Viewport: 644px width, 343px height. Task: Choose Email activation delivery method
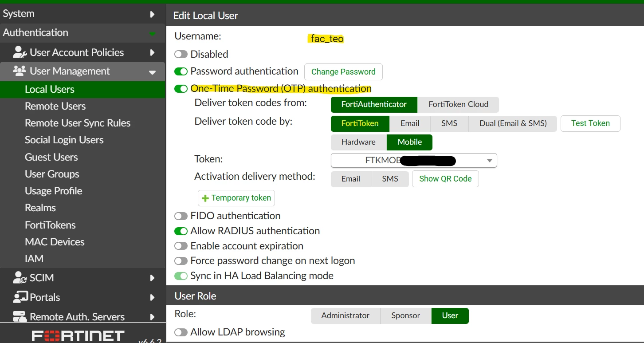(x=351, y=179)
